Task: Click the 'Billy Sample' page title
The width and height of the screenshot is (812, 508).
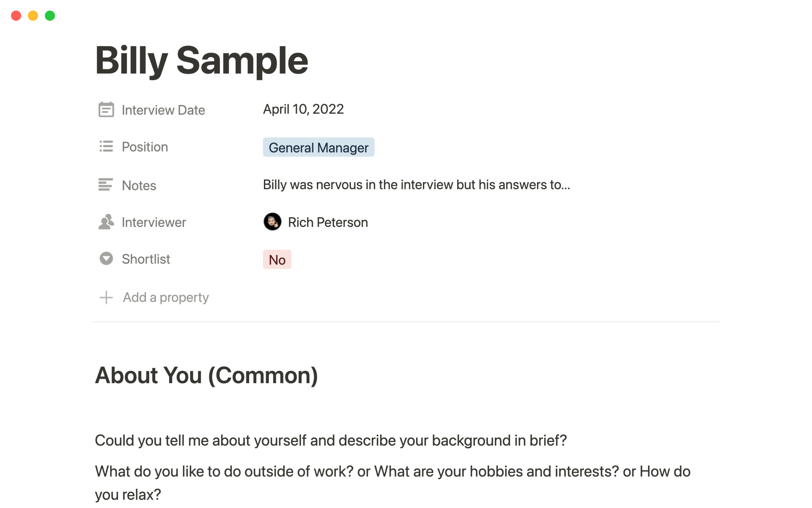Action: pos(202,61)
